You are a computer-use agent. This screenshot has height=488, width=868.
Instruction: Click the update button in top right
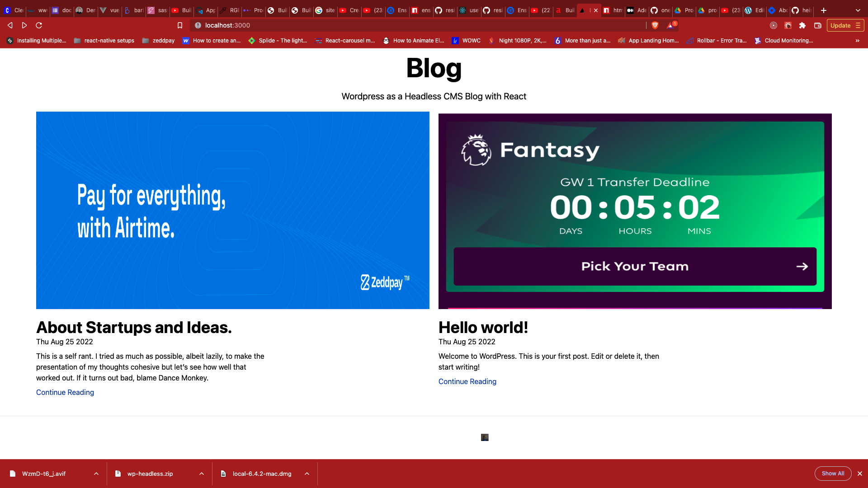tap(844, 25)
